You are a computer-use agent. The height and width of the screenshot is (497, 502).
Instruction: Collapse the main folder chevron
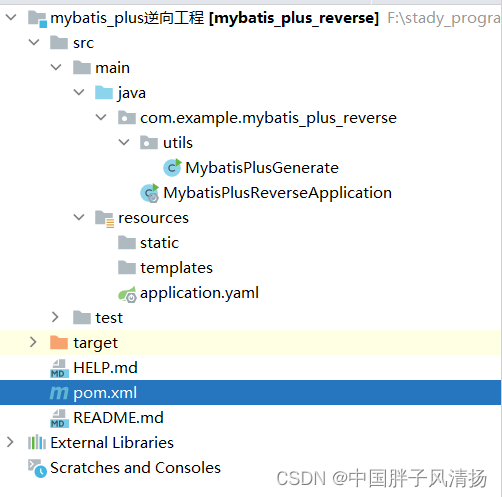click(x=56, y=67)
